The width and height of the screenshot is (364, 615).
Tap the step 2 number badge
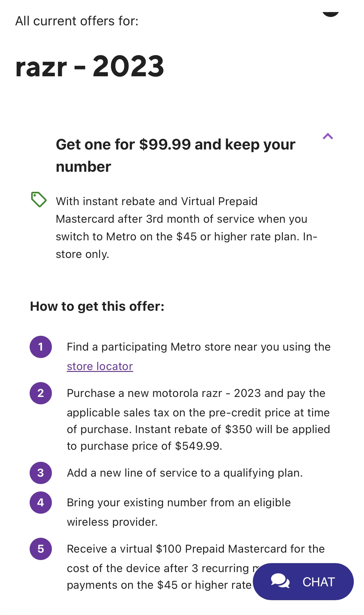(41, 393)
